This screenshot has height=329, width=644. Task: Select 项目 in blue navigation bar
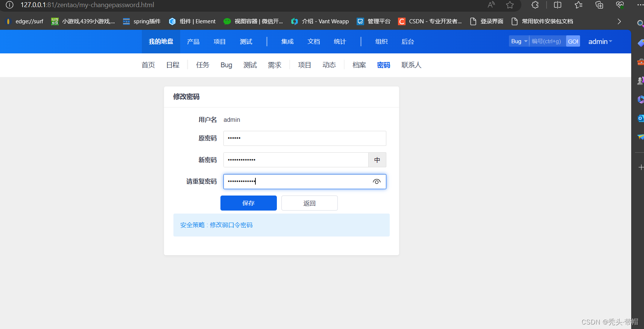(220, 41)
